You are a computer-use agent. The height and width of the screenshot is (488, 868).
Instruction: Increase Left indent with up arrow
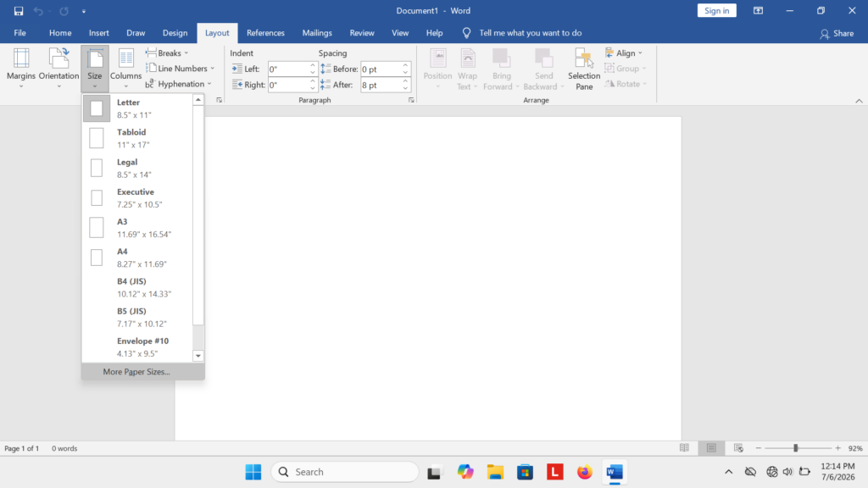click(313, 65)
